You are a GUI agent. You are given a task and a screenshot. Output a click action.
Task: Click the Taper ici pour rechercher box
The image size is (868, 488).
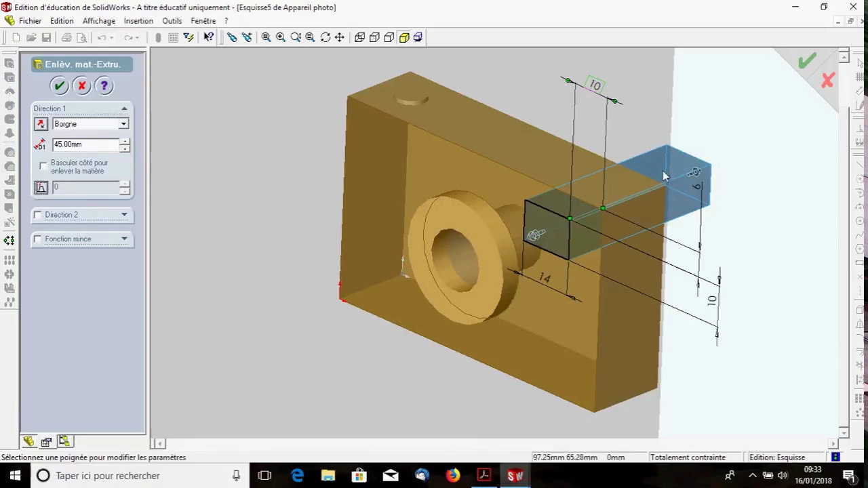(x=139, y=476)
